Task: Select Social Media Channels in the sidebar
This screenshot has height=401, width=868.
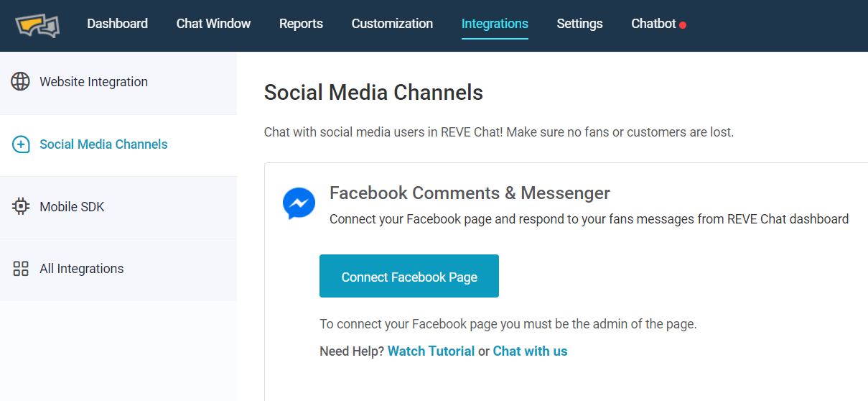Action: [118, 145]
